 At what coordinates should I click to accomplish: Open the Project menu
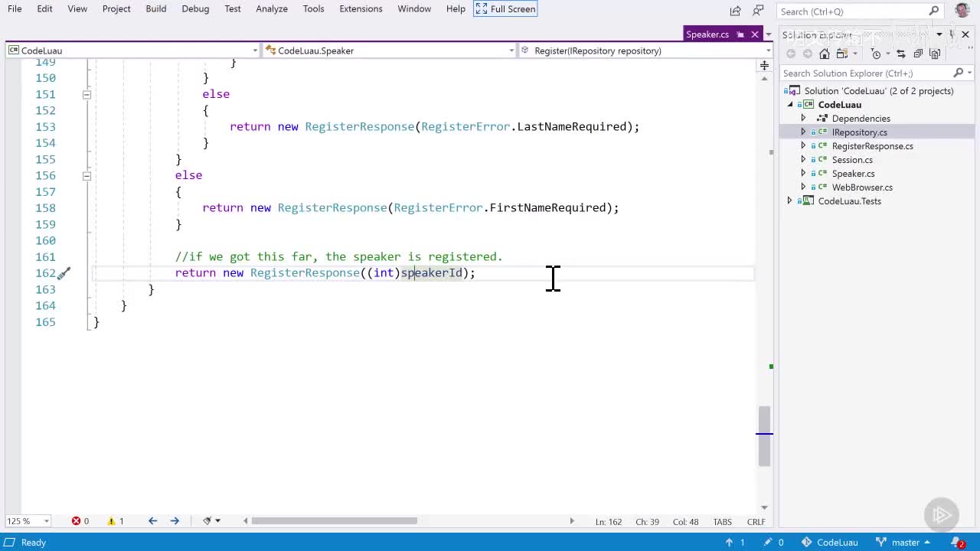[116, 8]
